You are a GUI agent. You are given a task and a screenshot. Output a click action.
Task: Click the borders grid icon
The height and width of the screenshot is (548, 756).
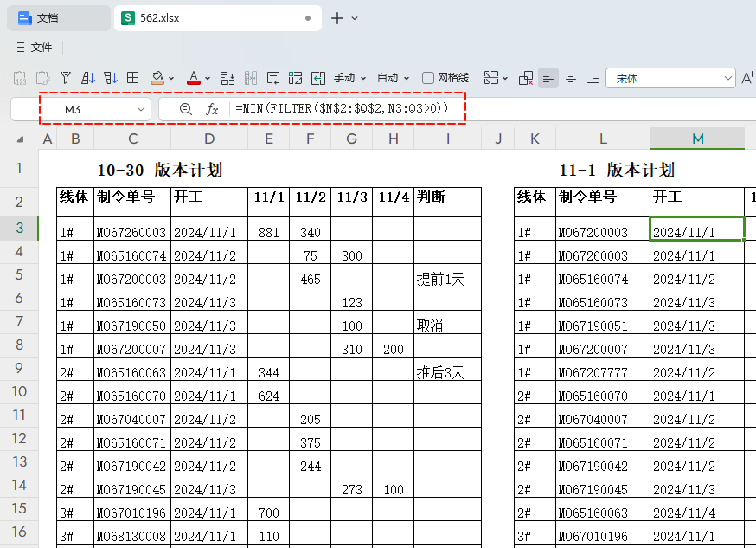click(132, 78)
